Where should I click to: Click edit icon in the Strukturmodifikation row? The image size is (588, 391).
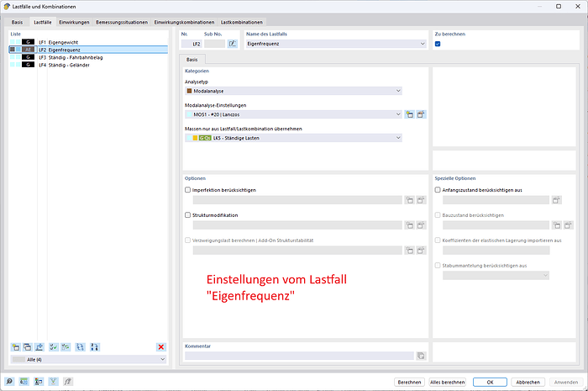[x=421, y=225]
